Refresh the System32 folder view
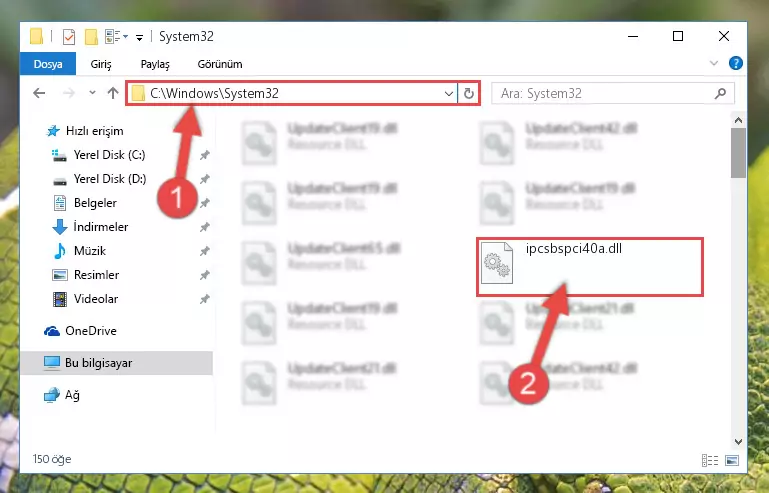 469,93
